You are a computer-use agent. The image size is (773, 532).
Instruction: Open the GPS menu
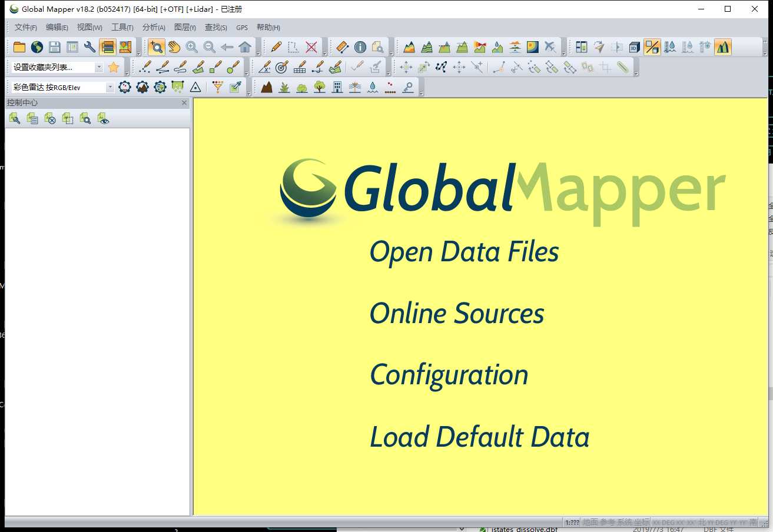242,28
